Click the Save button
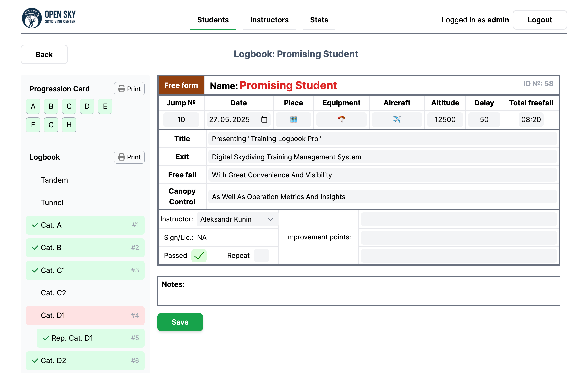 [180, 322]
